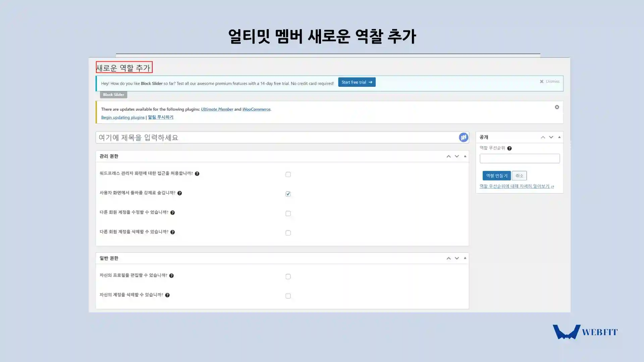The width and height of the screenshot is (644, 362).
Task: Enable 자신의 계정 삭제 checkbox
Action: (288, 296)
